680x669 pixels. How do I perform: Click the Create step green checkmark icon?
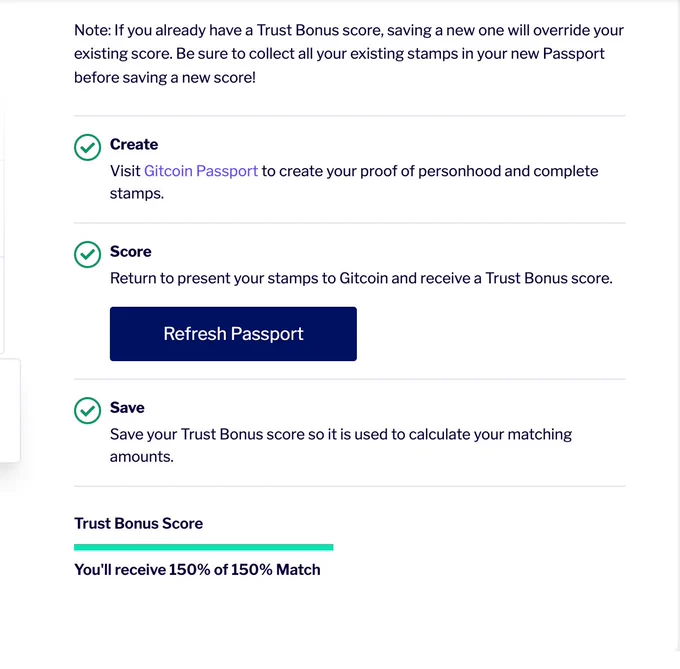[x=87, y=147]
